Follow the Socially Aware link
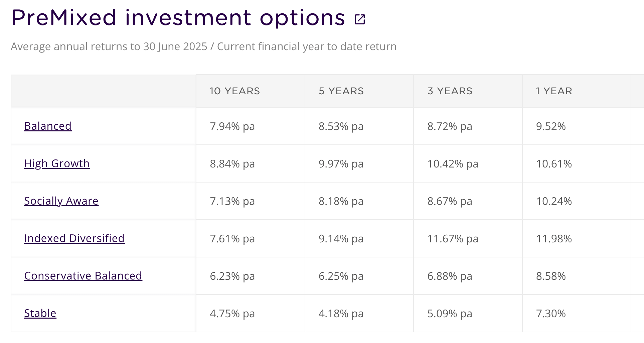The width and height of the screenshot is (644, 343). pyautogui.click(x=61, y=201)
